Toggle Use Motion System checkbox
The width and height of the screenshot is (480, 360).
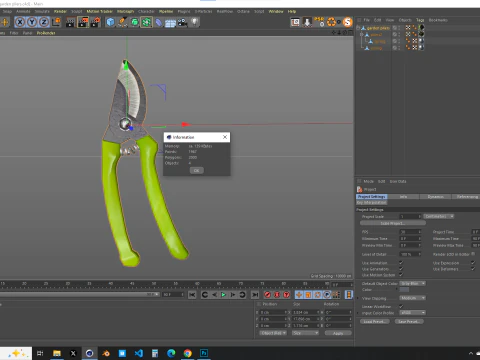pos(401,275)
